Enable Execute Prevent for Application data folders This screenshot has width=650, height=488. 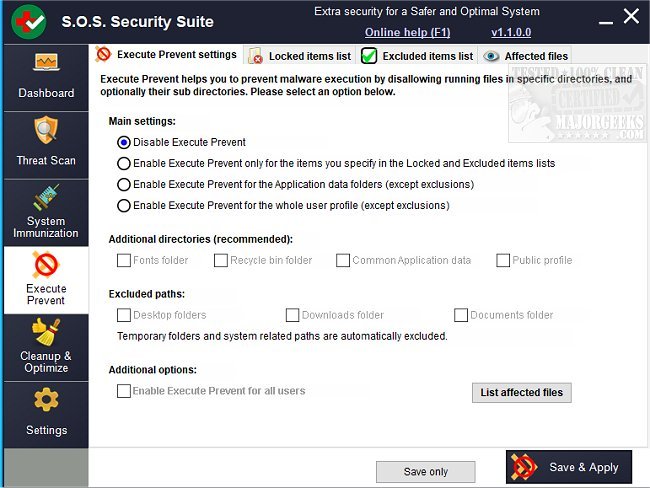click(124, 184)
